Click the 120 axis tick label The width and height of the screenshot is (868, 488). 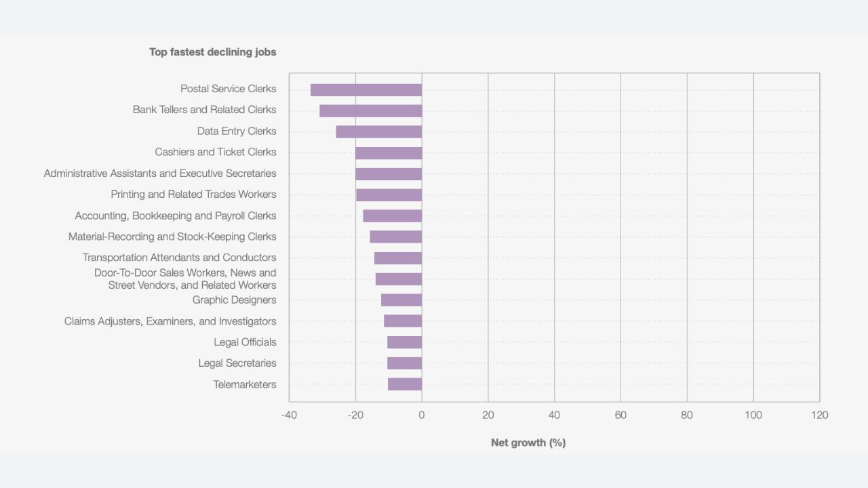pos(820,415)
